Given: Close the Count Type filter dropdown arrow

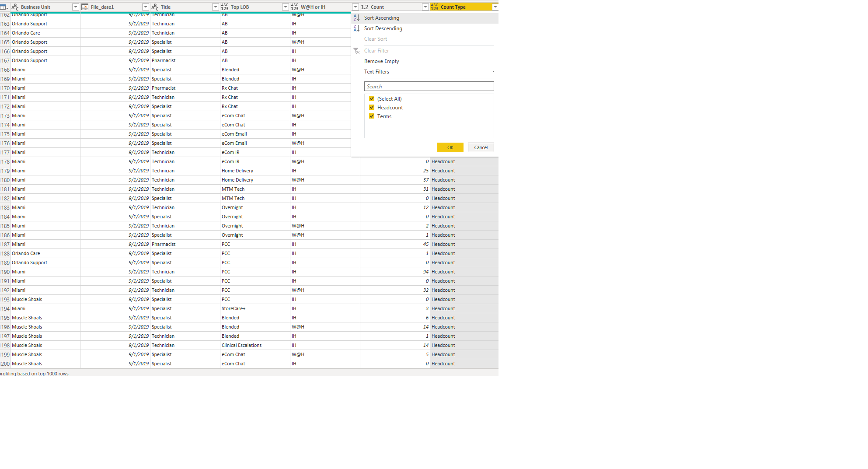Looking at the screenshot, I should point(495,7).
